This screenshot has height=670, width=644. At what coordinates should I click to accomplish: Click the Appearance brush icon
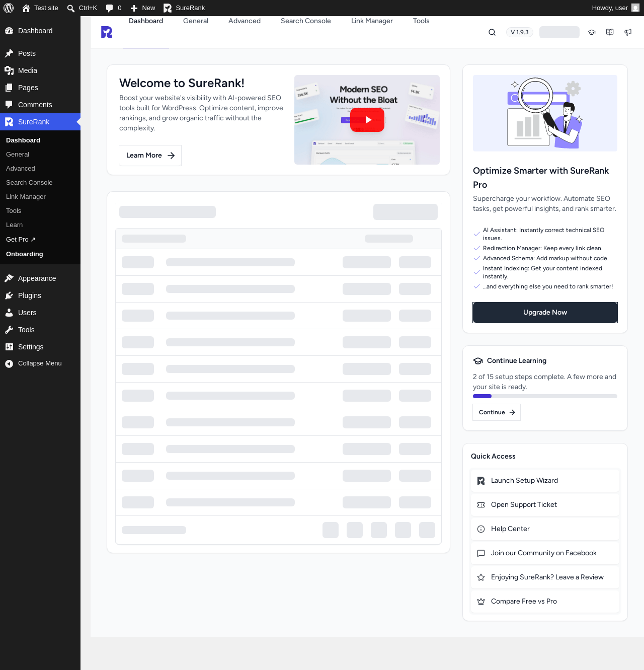tap(9, 278)
